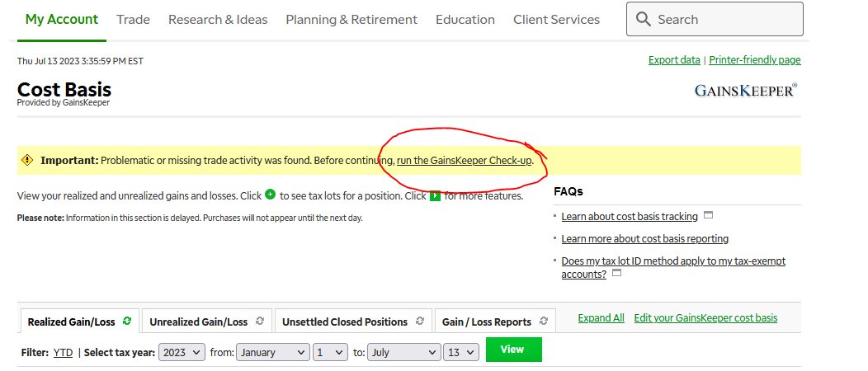Image resolution: width=868 pixels, height=371 pixels.
Task: Click popup icon beside tax-exempt accounts link
Action: 616,273
